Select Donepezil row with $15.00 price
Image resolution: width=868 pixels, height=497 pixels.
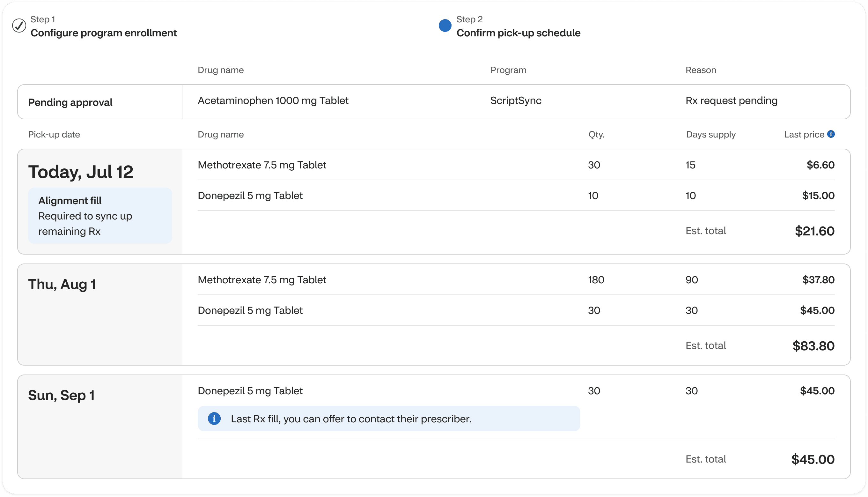coord(250,196)
